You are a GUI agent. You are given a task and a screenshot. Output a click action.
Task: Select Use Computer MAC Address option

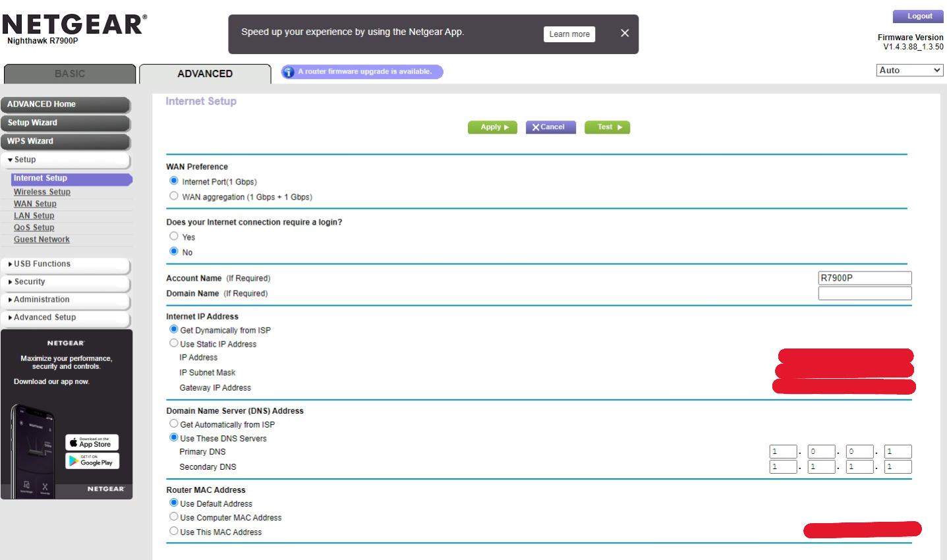pyautogui.click(x=174, y=517)
